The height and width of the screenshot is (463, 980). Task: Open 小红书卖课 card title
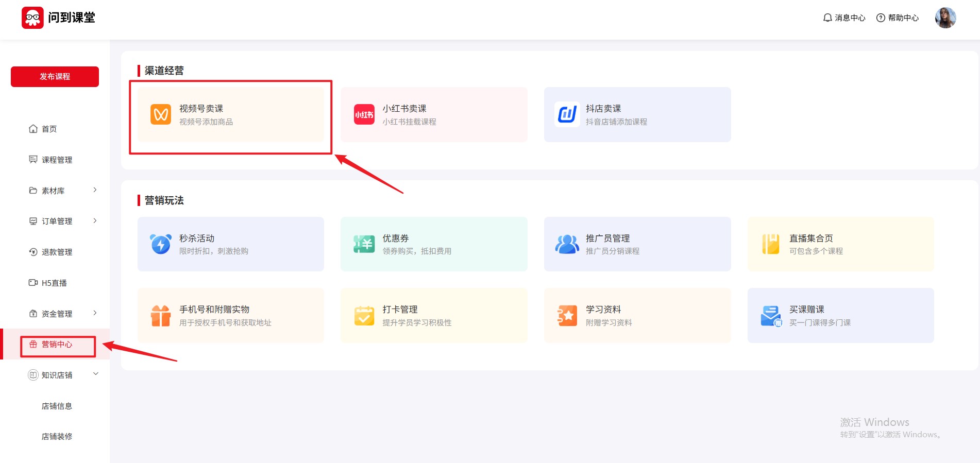coord(404,109)
